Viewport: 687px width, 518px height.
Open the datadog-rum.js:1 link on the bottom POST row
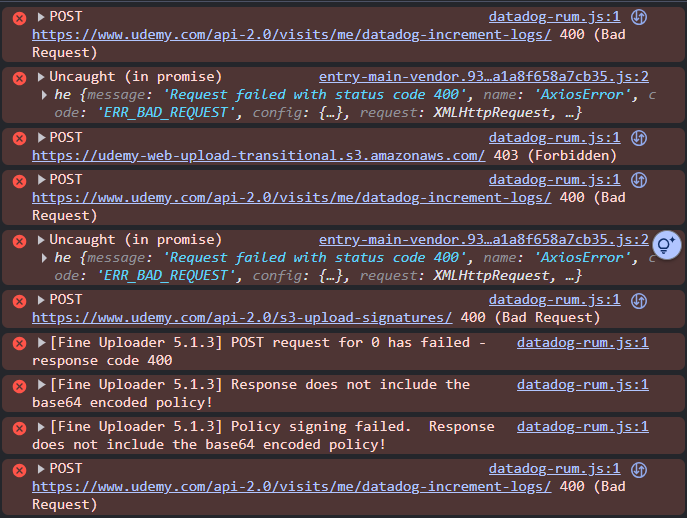(x=555, y=469)
